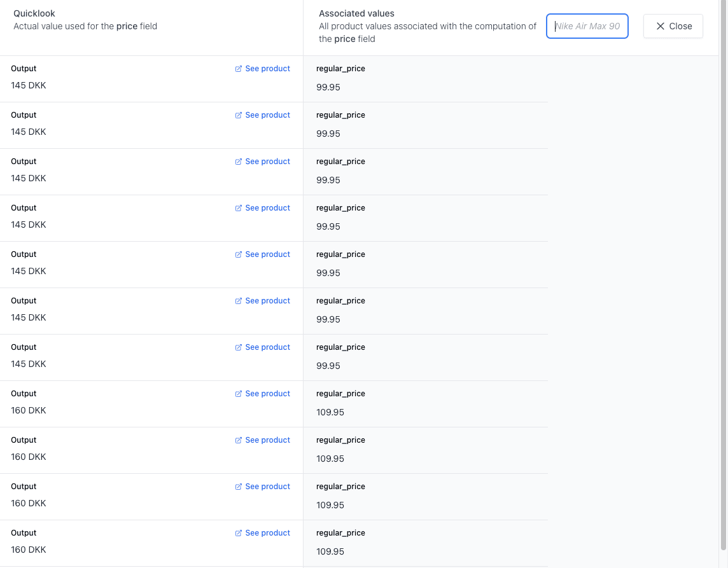Open See product on the last row
Viewport: 728px width, 568px height.
tap(267, 532)
